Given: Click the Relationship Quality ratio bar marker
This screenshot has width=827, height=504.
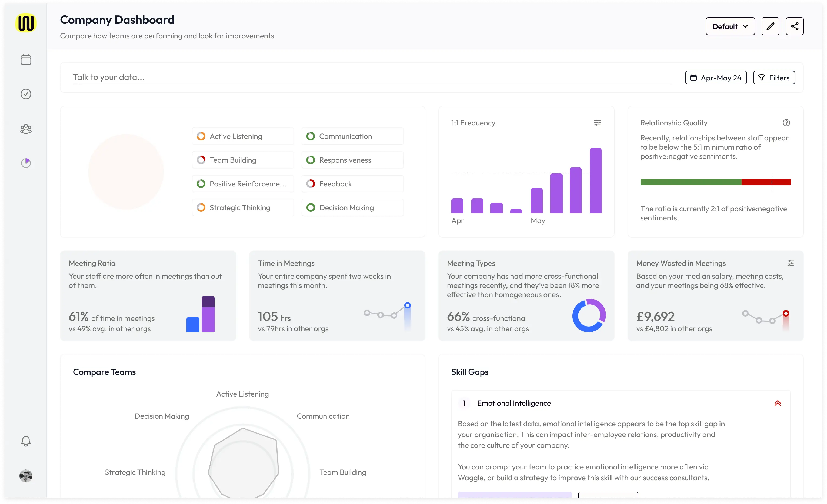Looking at the screenshot, I should 772,182.
